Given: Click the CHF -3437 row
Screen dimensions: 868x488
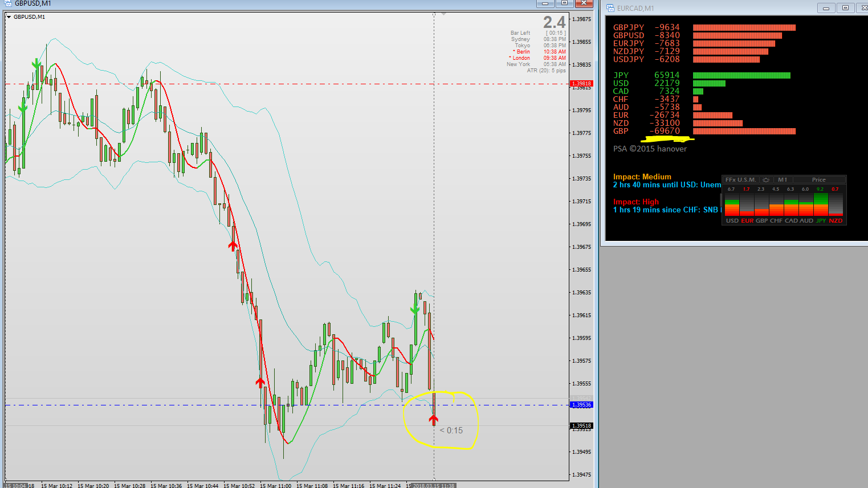Looking at the screenshot, I should coord(656,99).
